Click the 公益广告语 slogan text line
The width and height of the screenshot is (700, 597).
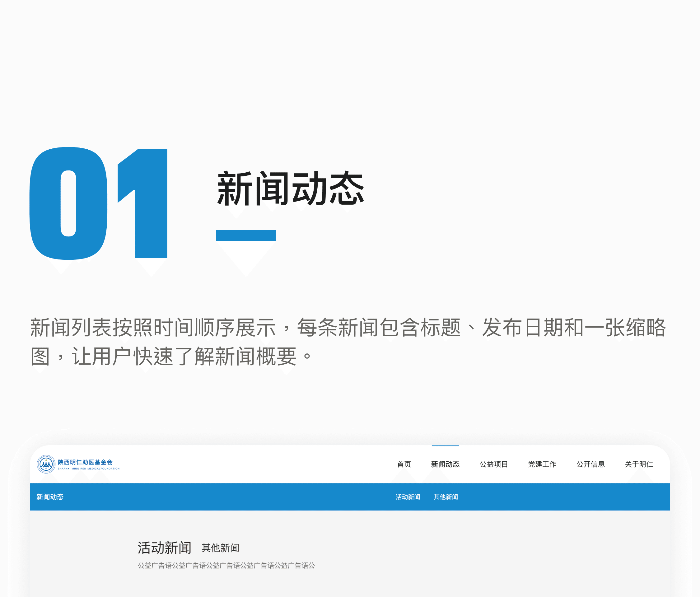coord(226,566)
